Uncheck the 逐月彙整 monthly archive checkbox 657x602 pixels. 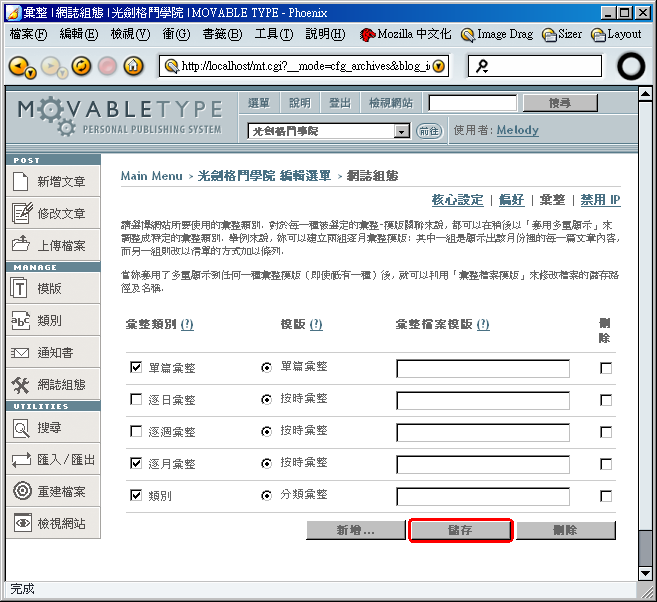tap(136, 463)
